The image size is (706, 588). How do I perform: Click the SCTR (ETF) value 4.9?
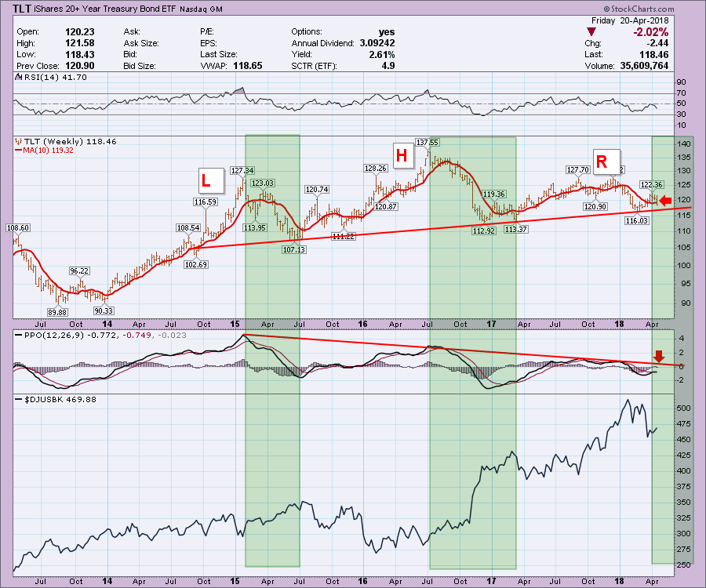388,66
